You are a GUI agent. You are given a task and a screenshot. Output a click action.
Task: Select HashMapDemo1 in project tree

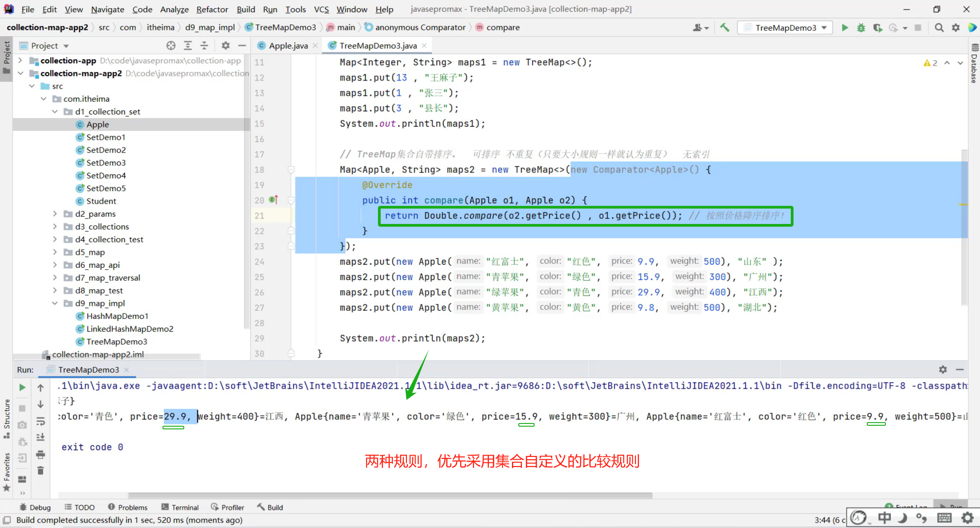click(117, 316)
